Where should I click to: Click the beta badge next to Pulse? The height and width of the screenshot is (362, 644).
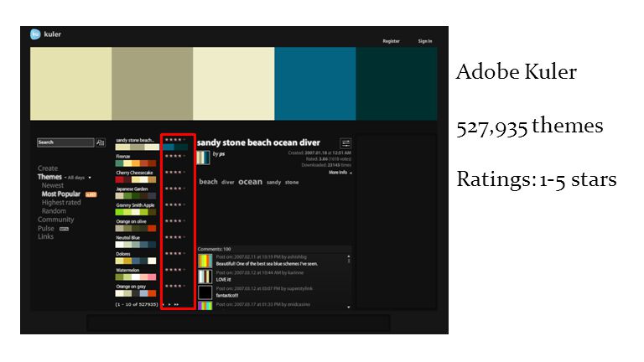click(x=64, y=229)
